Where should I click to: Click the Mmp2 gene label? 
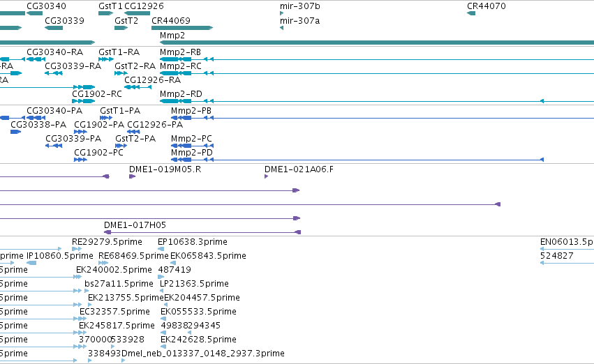[x=172, y=35]
